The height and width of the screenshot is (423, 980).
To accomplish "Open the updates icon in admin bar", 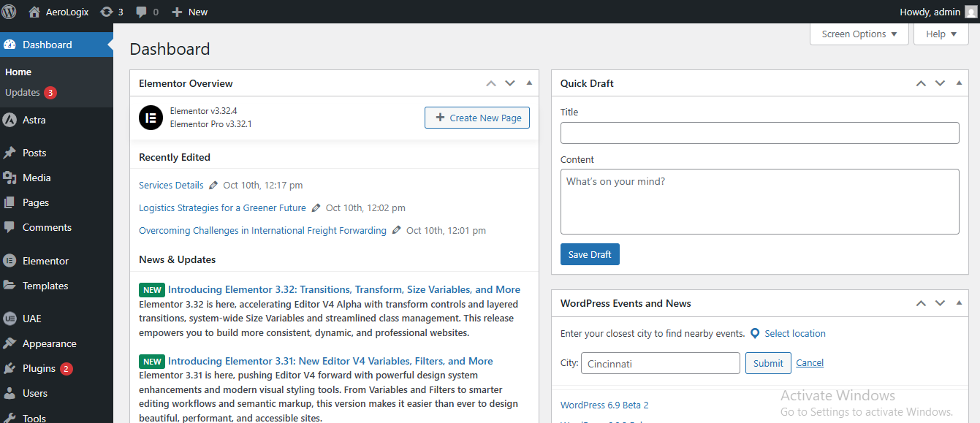I will [107, 12].
